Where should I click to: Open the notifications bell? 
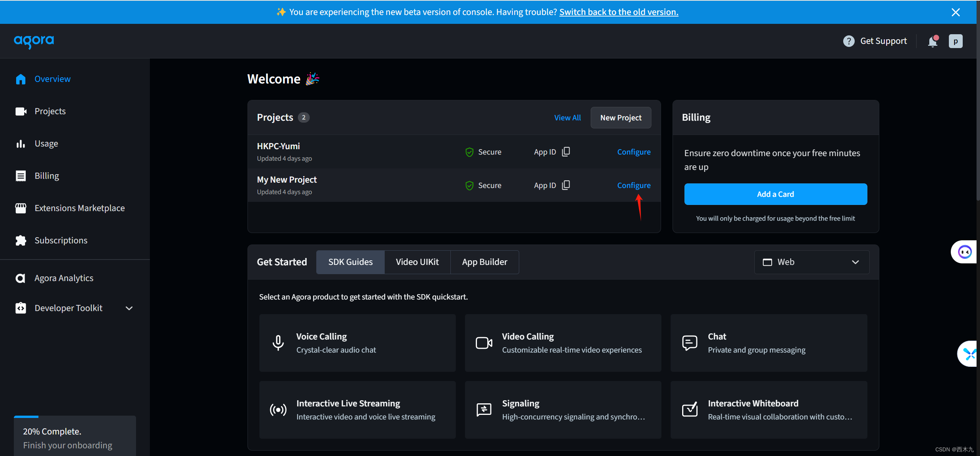tap(933, 41)
